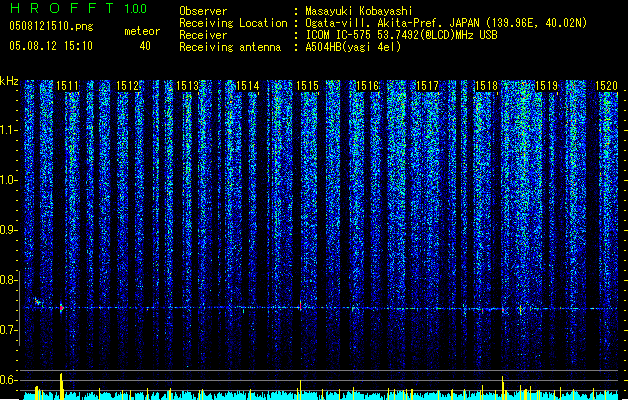Select the 1520 time marker
Screen dimensions: 629x400
click(x=606, y=86)
